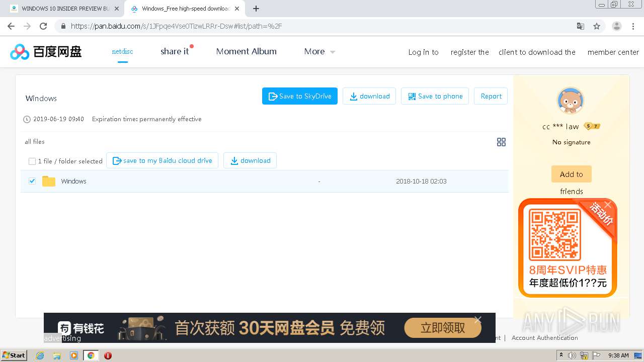Click Windows folder name text
This screenshot has width=644, height=362.
73,181
